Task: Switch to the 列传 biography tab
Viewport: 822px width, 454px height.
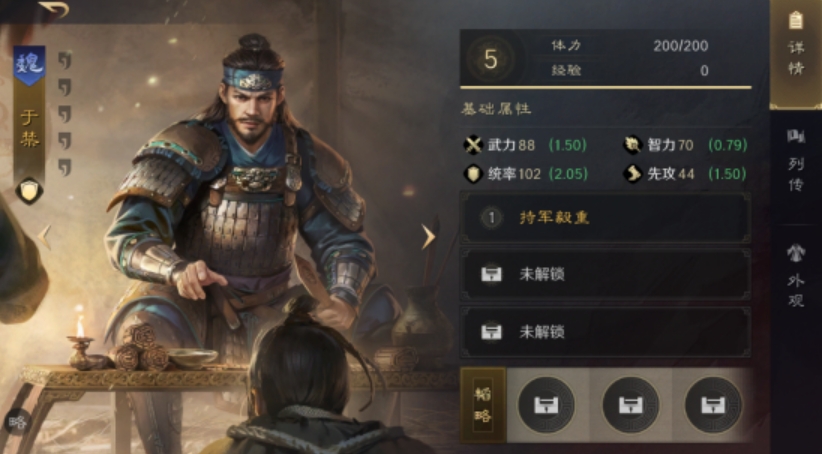Action: (796, 161)
